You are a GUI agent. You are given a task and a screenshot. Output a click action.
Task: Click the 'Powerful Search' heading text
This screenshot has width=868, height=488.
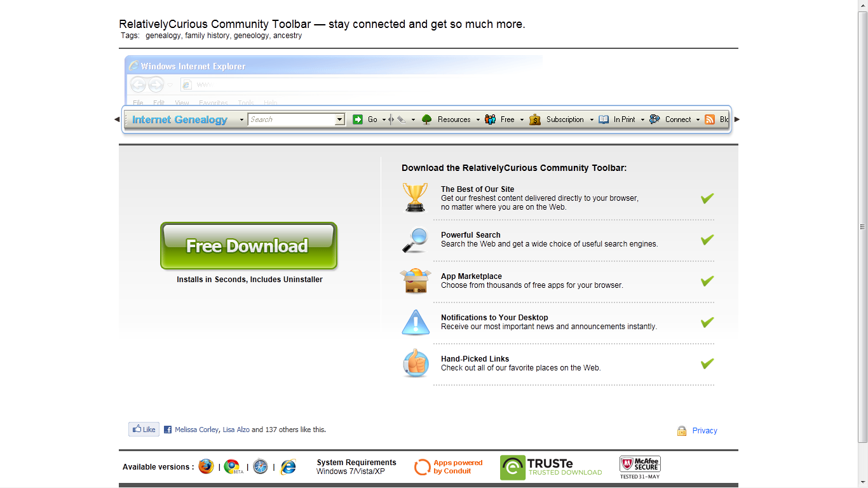coord(471,235)
